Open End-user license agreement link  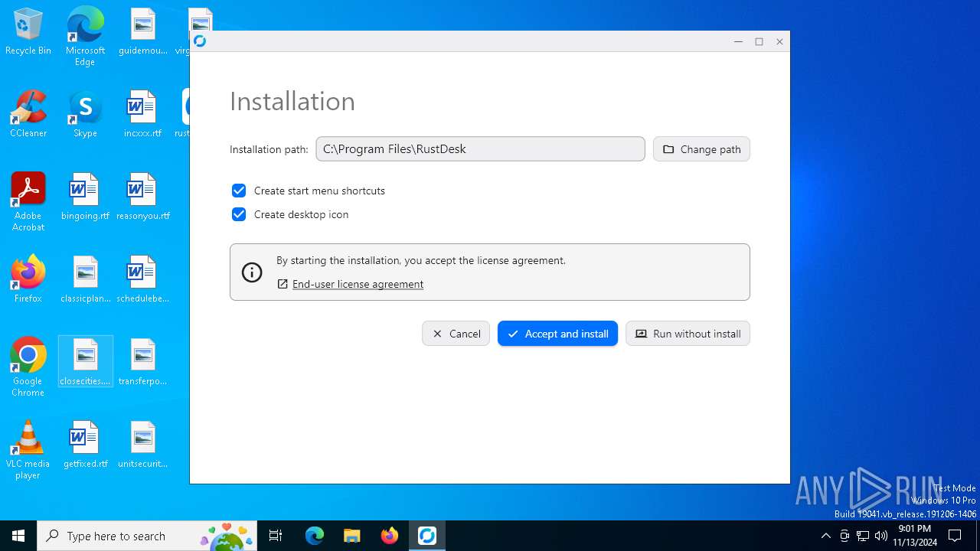(x=358, y=284)
